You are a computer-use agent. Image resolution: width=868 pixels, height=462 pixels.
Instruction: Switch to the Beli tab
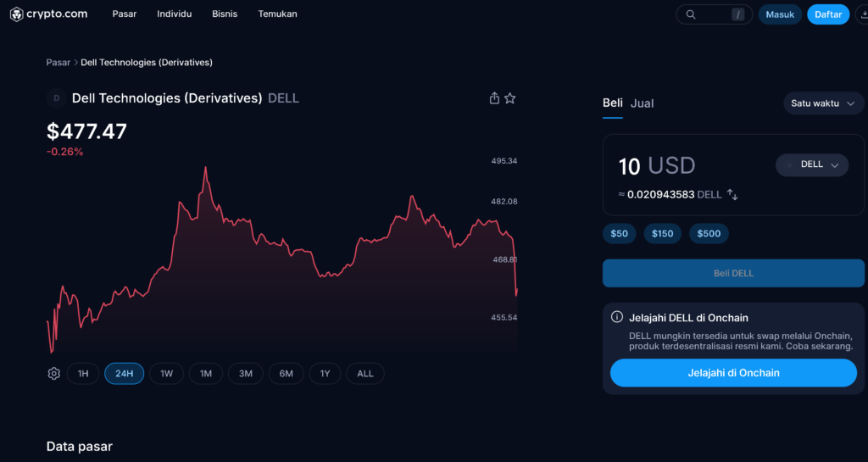click(x=613, y=103)
